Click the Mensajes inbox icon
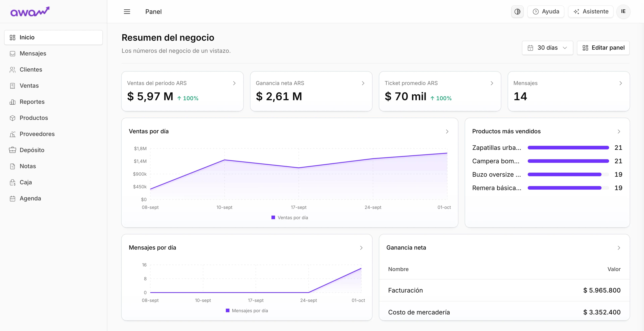644x331 pixels. pos(13,54)
